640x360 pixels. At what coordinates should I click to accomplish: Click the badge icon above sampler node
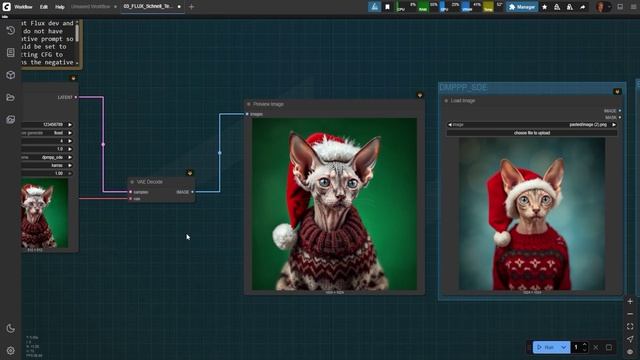(x=73, y=78)
